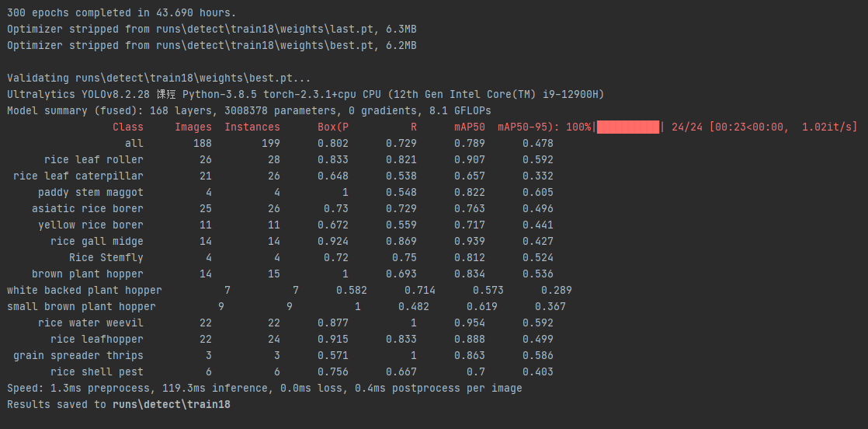
Task: Click the "white backed plant hopper" row label
Action: click(x=85, y=290)
